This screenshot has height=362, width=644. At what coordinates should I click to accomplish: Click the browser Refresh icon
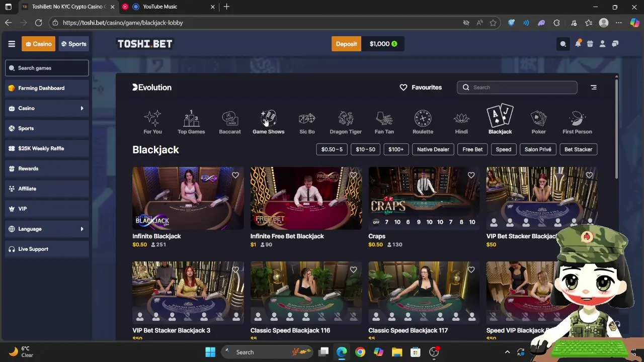click(38, 23)
